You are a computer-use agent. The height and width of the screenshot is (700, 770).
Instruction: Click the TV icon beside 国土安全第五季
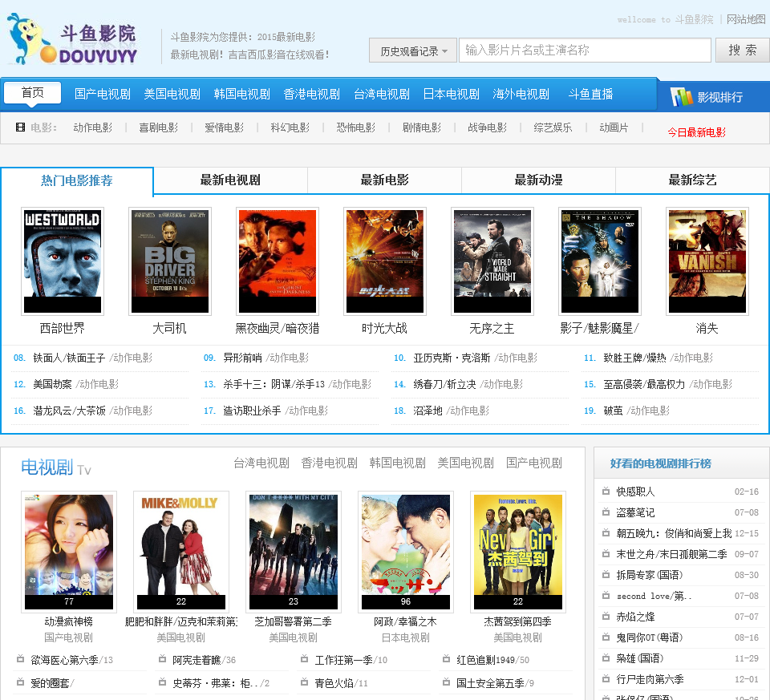[x=447, y=682]
